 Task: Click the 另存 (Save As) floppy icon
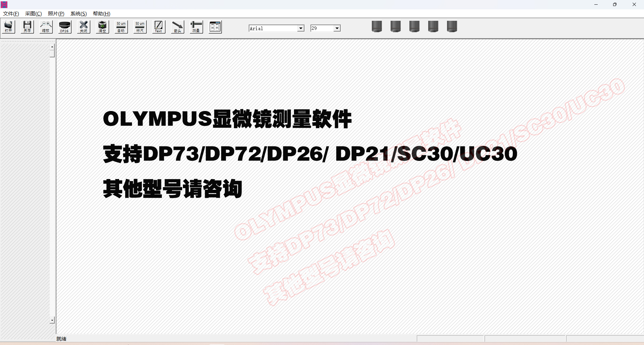(x=27, y=27)
